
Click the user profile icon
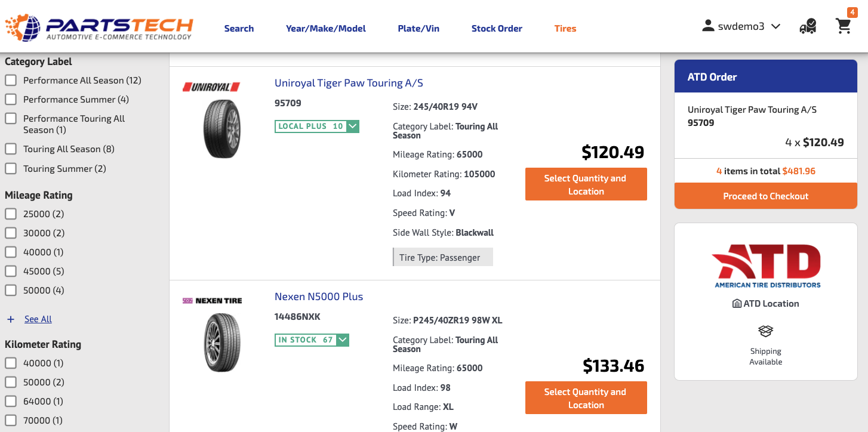(x=708, y=26)
